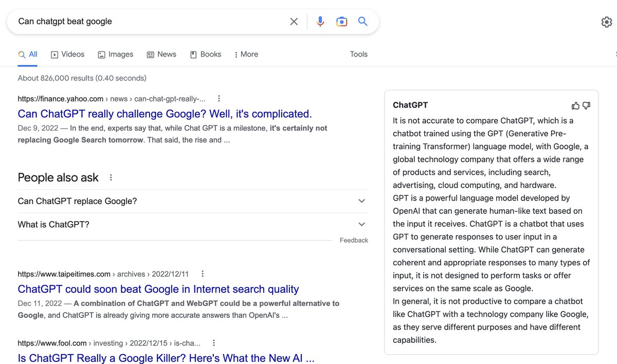Send Feedback on People also ask
617x364 pixels.
pyautogui.click(x=354, y=240)
